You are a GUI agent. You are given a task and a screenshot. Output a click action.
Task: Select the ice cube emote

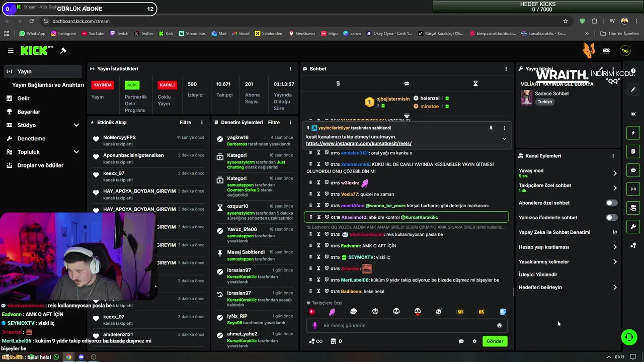click(503, 312)
